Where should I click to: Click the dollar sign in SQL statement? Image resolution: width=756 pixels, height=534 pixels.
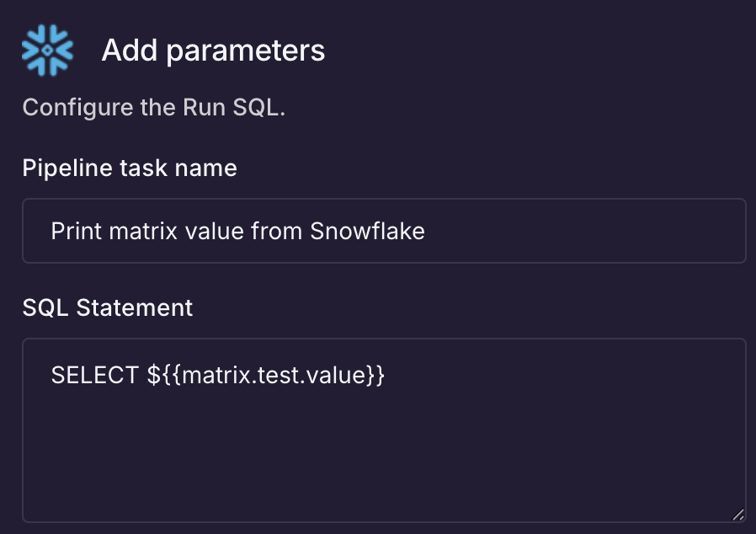click(x=152, y=375)
